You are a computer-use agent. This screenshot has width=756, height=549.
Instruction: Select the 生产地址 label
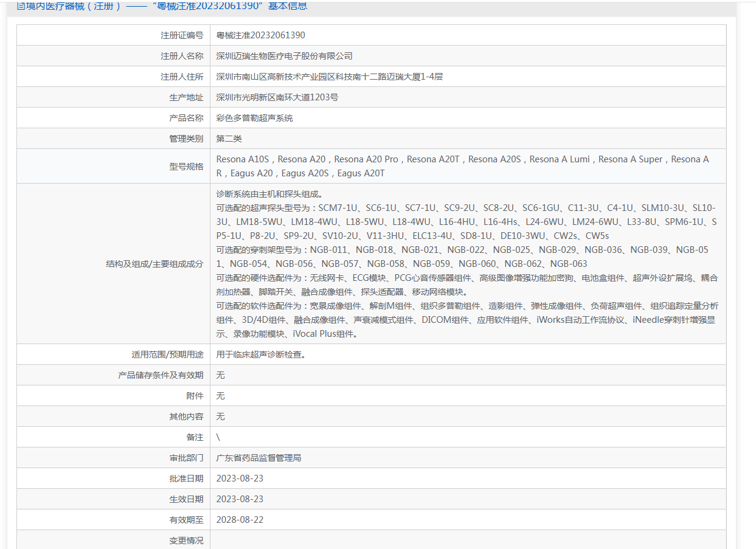(x=186, y=97)
